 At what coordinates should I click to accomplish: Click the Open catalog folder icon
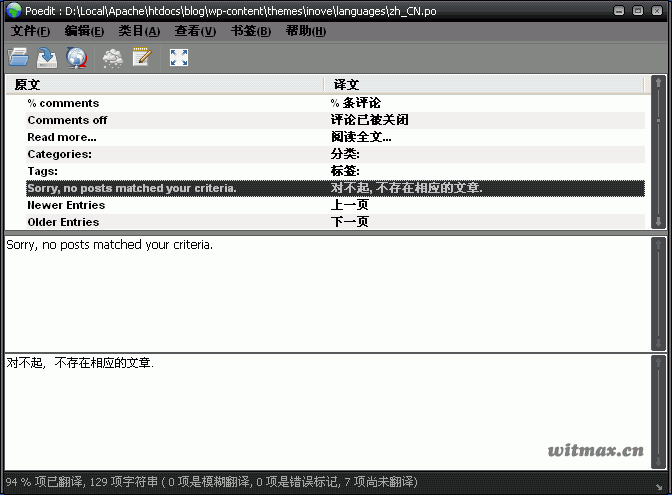click(18, 57)
